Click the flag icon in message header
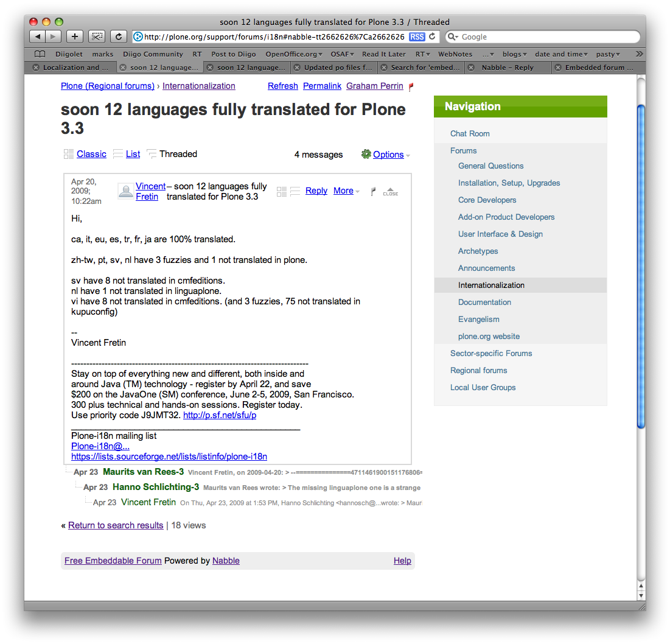Viewport: 670px width, 644px height. click(373, 191)
